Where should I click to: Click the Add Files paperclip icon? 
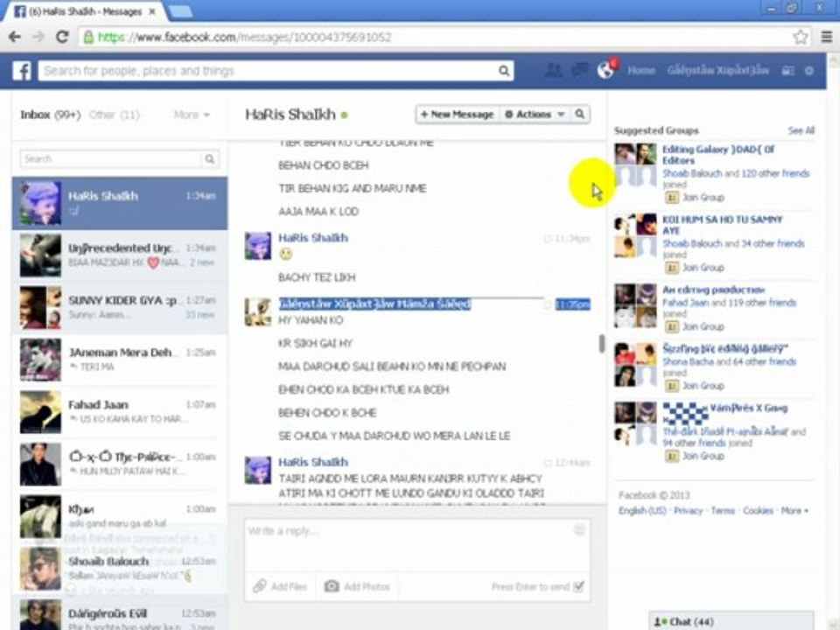click(x=259, y=586)
